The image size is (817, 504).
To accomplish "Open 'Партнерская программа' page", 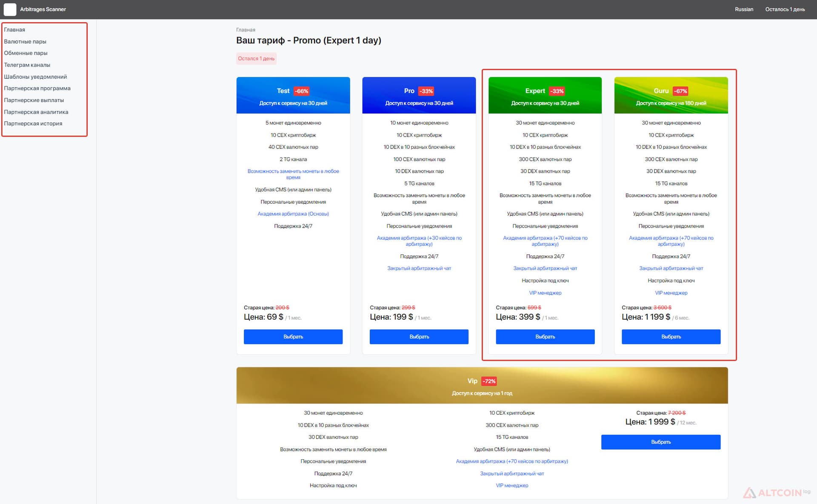I will coord(37,88).
